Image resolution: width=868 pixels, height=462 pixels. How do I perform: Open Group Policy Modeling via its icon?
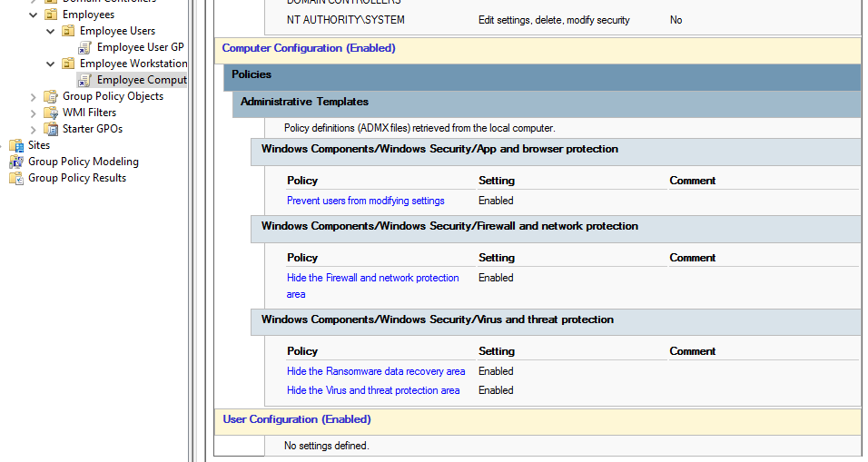16,162
